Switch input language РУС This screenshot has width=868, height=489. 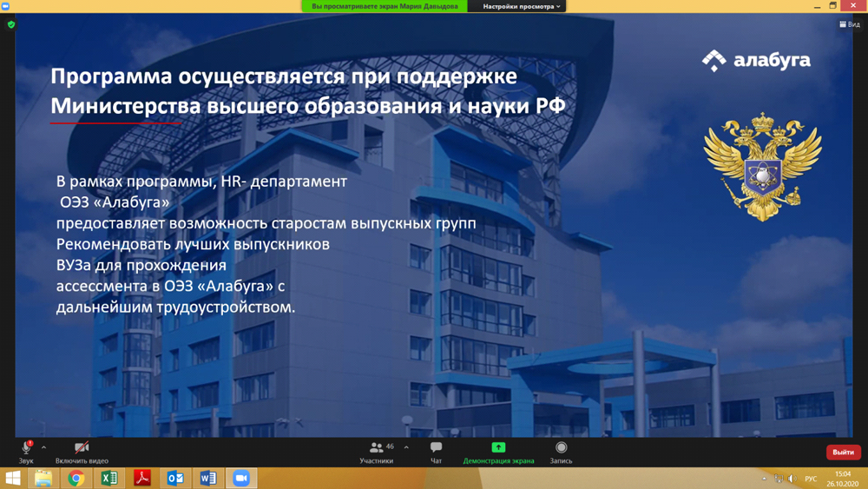click(811, 479)
